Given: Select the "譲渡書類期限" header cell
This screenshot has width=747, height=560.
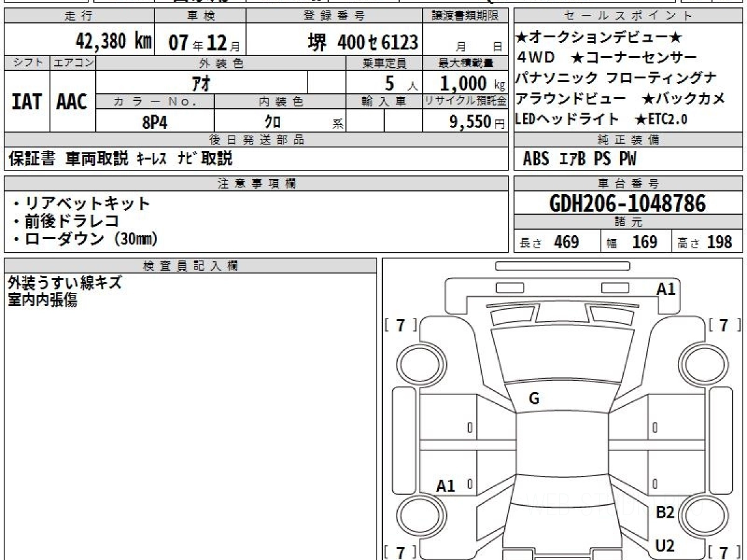Looking at the screenshot, I should click(466, 16).
